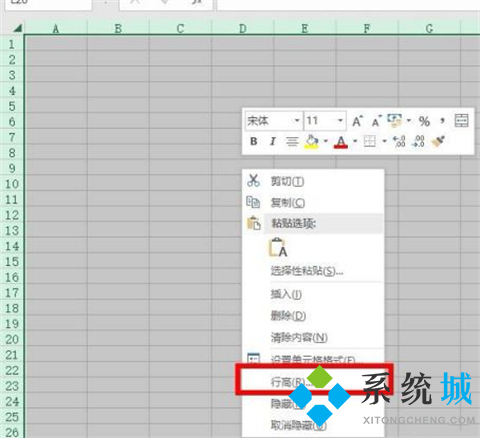The height and width of the screenshot is (438, 480).
Task: Select row 5 header
Action: tap(12, 106)
